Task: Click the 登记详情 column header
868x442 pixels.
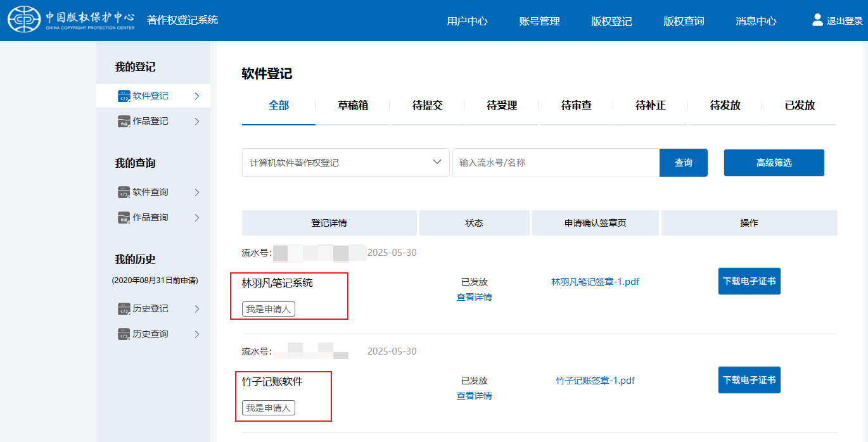Action: click(x=329, y=223)
